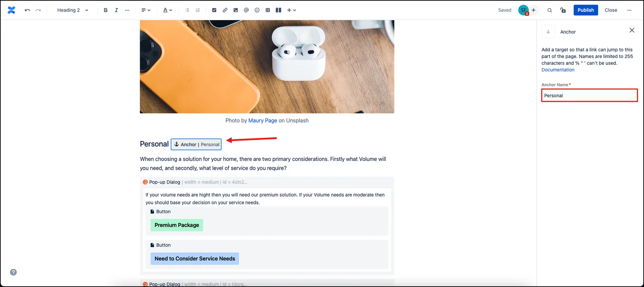Open page restrictions lock icon
This screenshot has width=644, height=287.
[x=563, y=10]
